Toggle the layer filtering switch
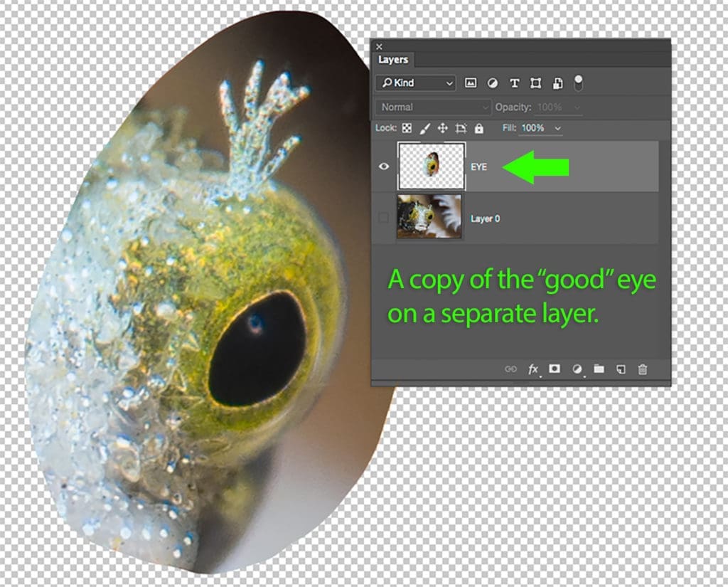 tap(578, 83)
